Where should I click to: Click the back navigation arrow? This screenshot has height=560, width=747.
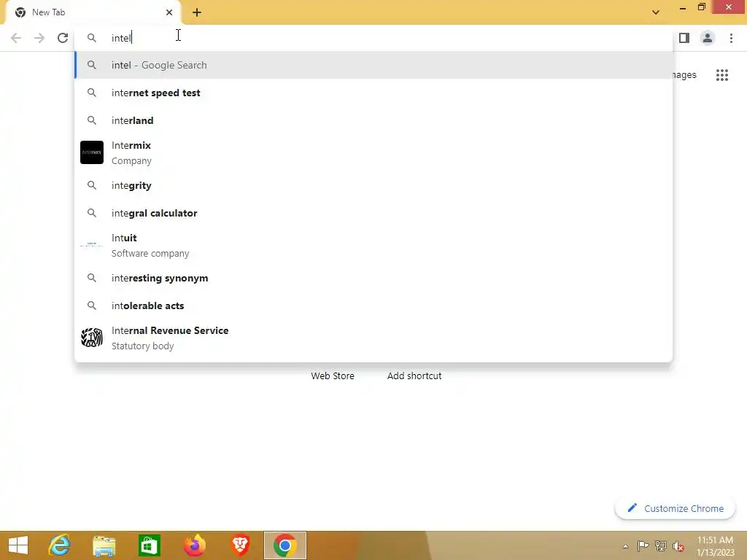coord(16,38)
